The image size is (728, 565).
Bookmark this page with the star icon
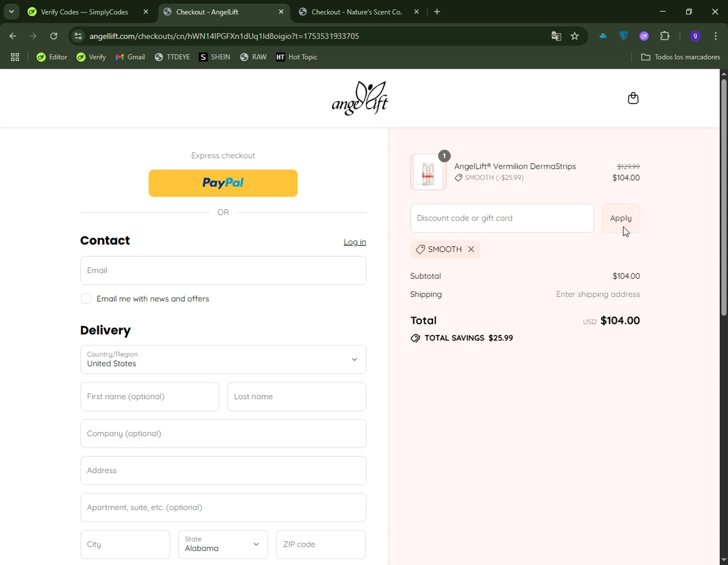[575, 36]
